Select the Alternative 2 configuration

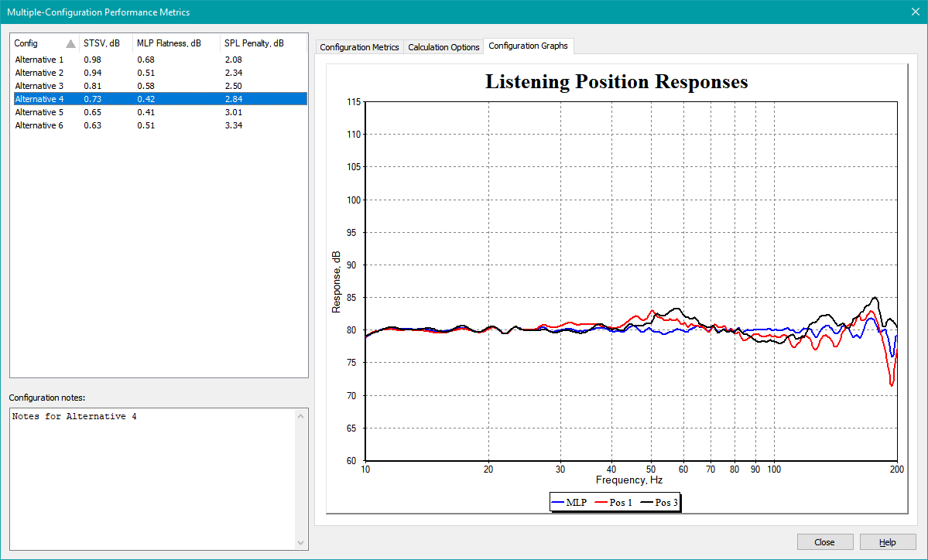[159, 73]
